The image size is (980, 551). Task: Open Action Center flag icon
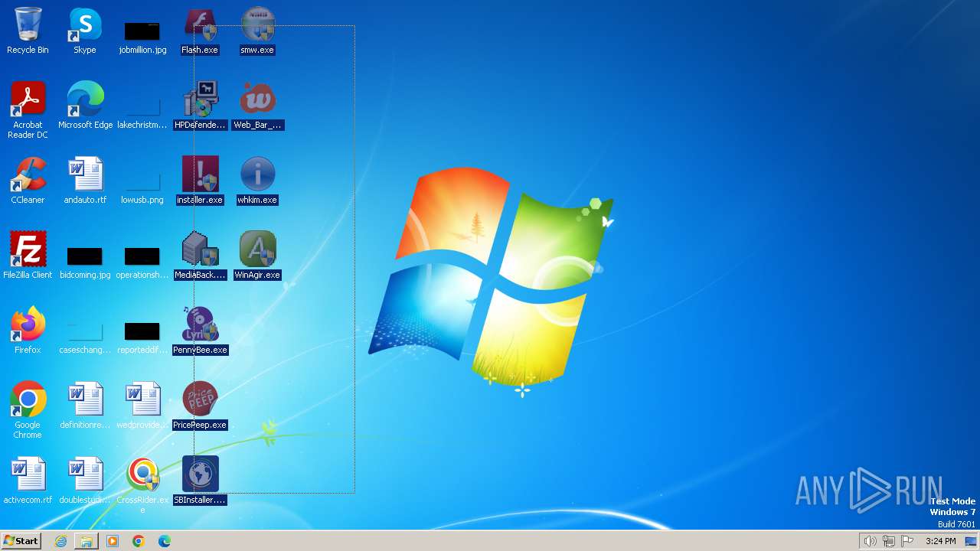click(x=907, y=541)
